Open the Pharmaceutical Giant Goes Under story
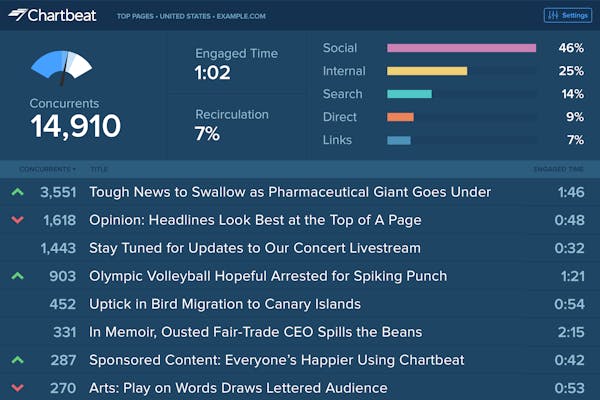Image resolution: width=600 pixels, height=400 pixels. [x=290, y=192]
